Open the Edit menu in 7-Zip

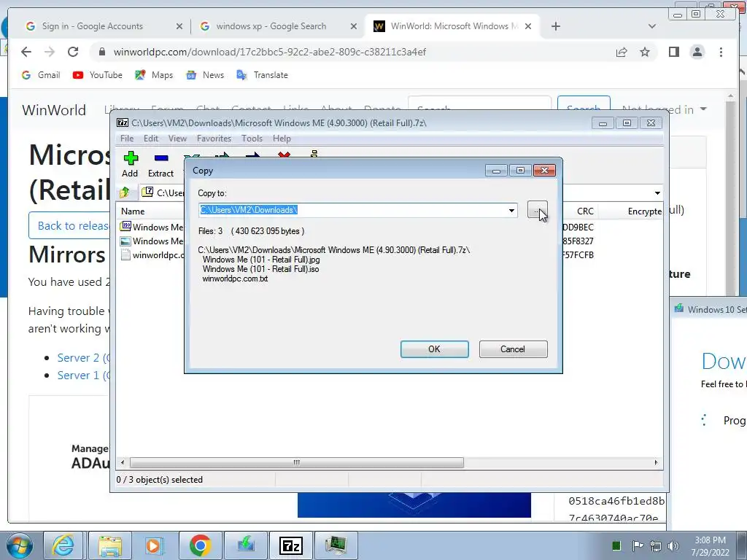click(150, 139)
